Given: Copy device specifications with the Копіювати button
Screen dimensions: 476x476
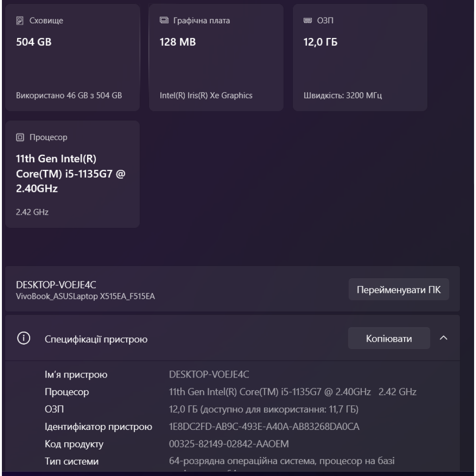Looking at the screenshot, I should (389, 339).
